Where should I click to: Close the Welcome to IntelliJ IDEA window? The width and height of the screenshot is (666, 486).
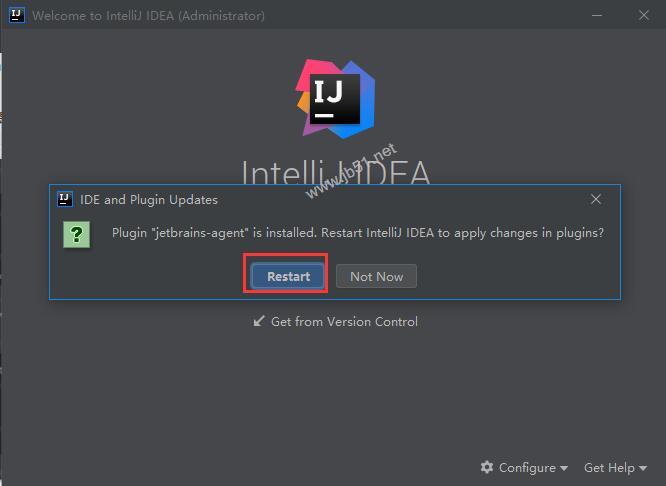tap(642, 15)
